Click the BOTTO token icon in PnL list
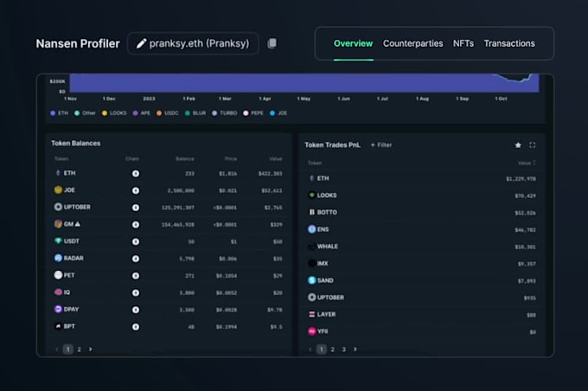This screenshot has width=588, height=391. (x=311, y=212)
